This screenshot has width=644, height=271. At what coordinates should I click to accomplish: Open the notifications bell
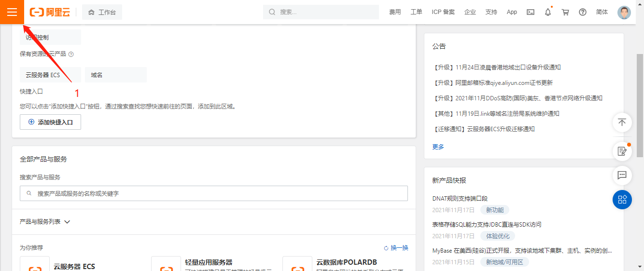tap(548, 12)
